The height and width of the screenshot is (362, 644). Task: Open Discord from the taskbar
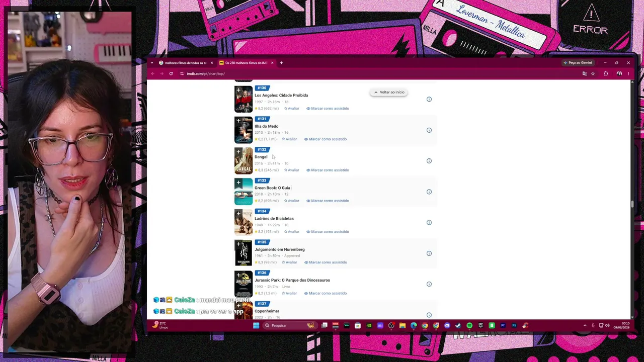point(447,326)
